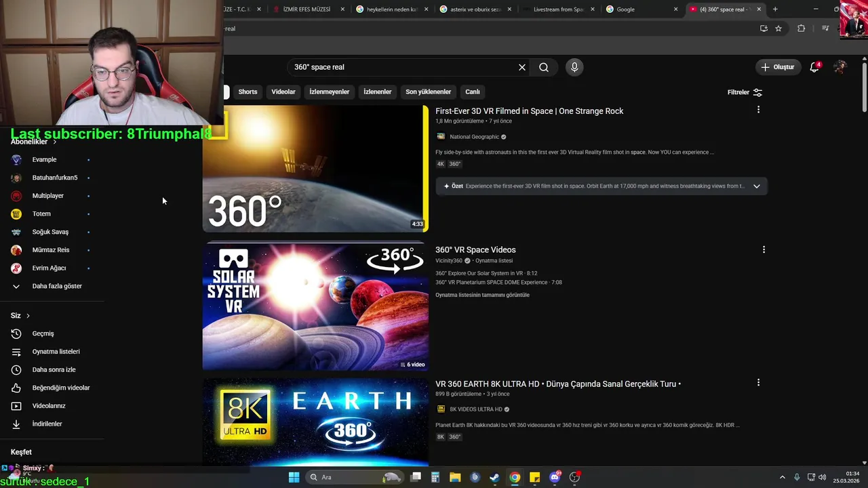Open the 8K Earth 360 thumbnail
Screen dimensions: 868x488
(x=315, y=422)
